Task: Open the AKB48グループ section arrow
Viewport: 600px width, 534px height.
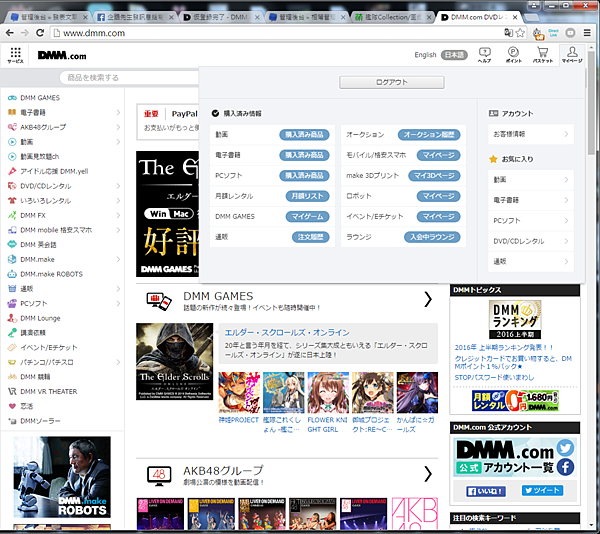Action: [x=428, y=474]
